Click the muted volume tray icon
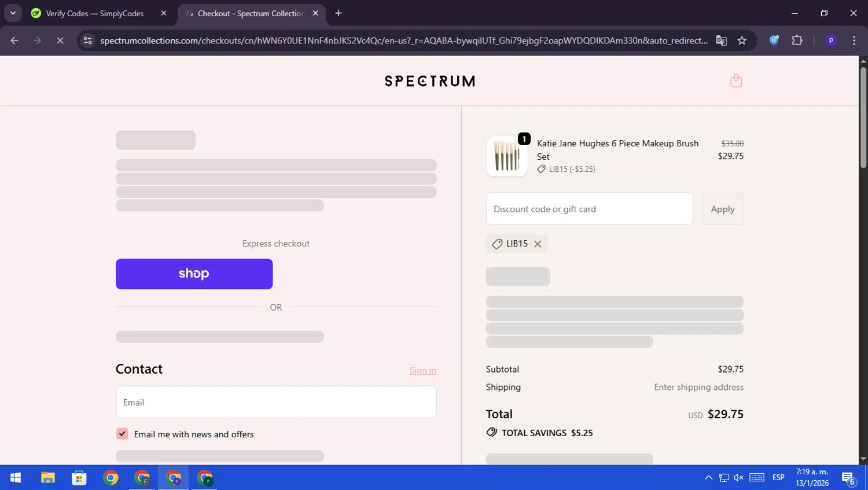Screen dimensions: 868x490 [739, 478]
